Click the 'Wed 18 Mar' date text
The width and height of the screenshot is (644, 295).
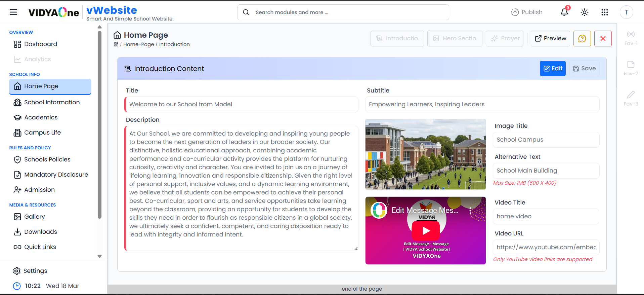tap(62, 286)
